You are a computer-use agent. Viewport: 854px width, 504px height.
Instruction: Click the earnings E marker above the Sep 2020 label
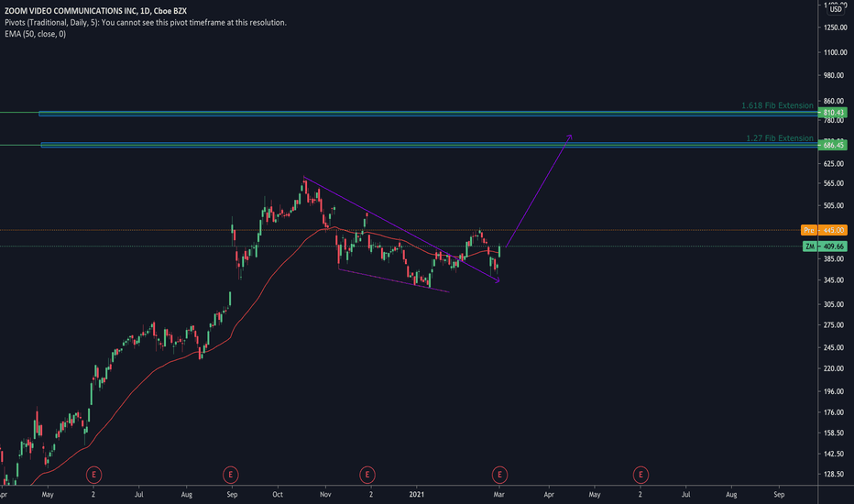230,475
